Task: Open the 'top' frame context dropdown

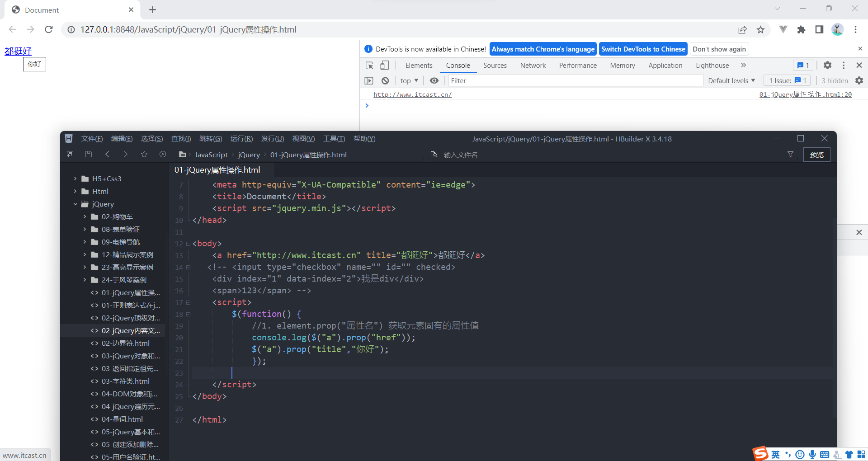Action: 408,80
